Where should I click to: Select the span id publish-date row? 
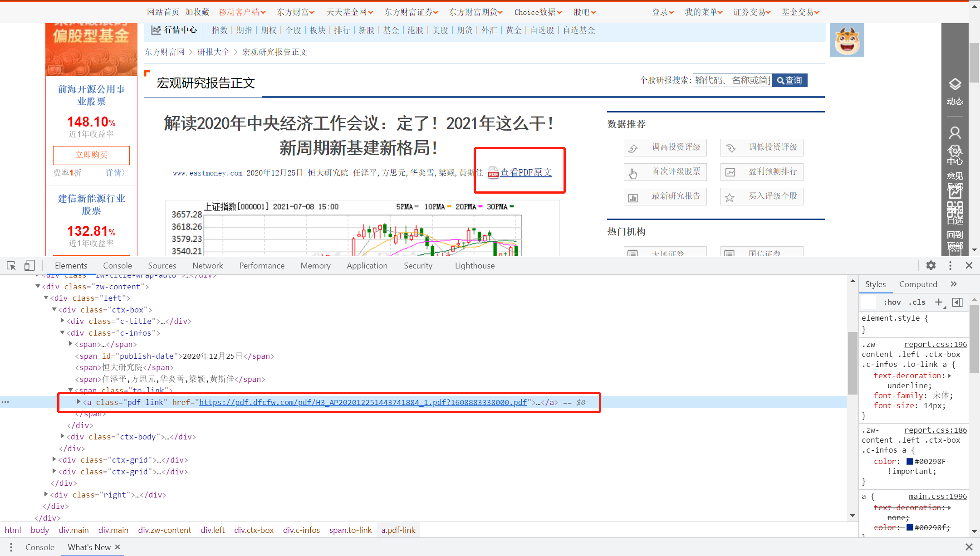174,356
